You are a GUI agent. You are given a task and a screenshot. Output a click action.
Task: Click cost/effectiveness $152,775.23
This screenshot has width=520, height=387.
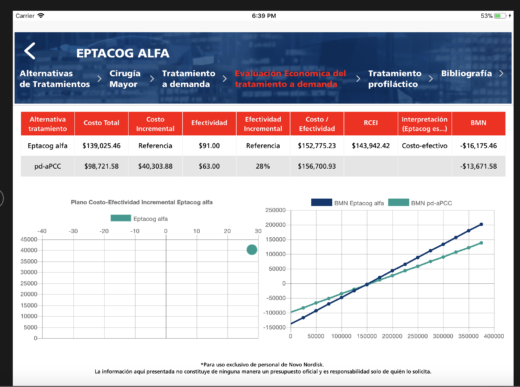[x=317, y=146]
